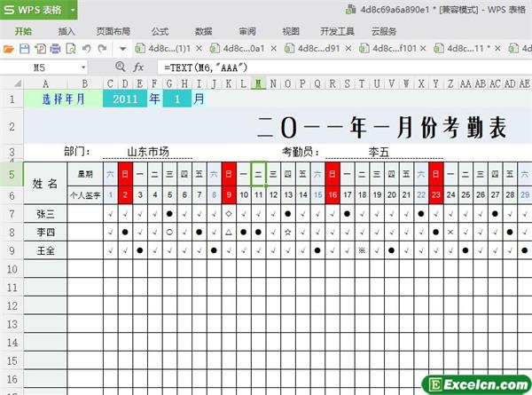Click the red date cell 23

pyautogui.click(x=436, y=195)
